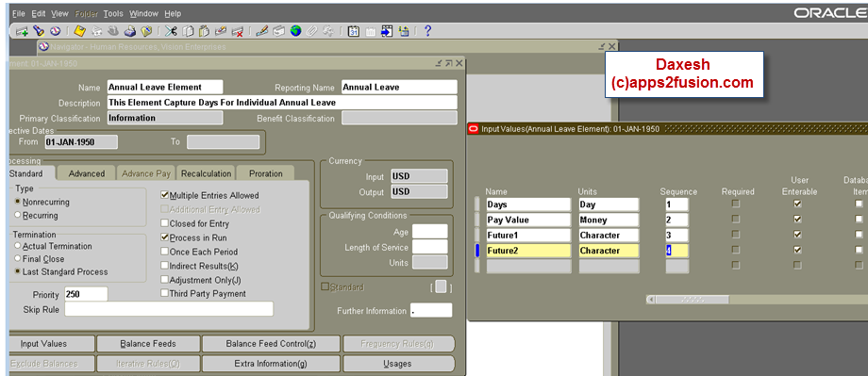The width and height of the screenshot is (868, 376).
Task: Click the Sequence field for Future2
Action: (677, 251)
